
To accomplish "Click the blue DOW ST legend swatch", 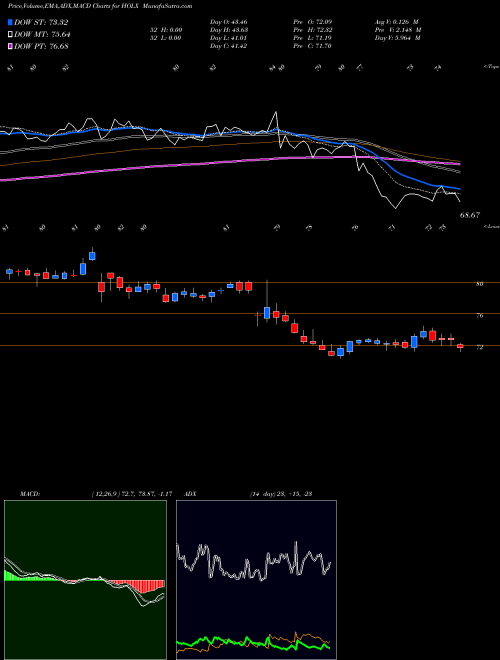I will (x=11, y=22).
